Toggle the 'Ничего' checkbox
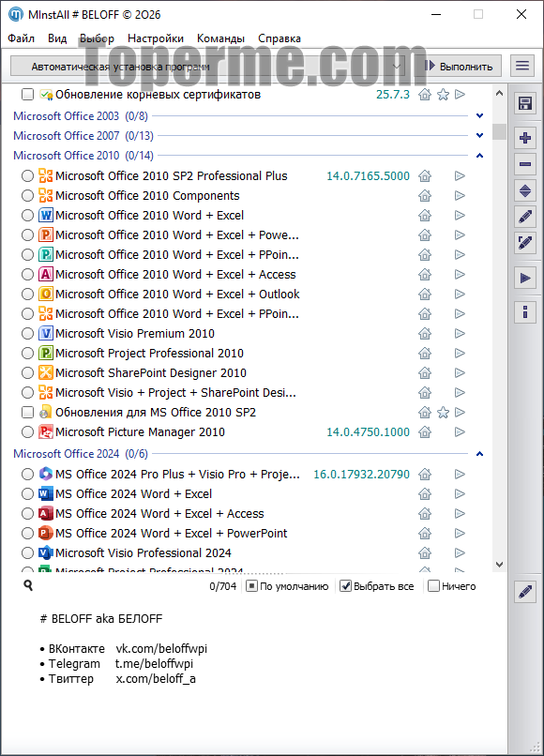Viewport: 544px width, 756px height. pos(433,586)
